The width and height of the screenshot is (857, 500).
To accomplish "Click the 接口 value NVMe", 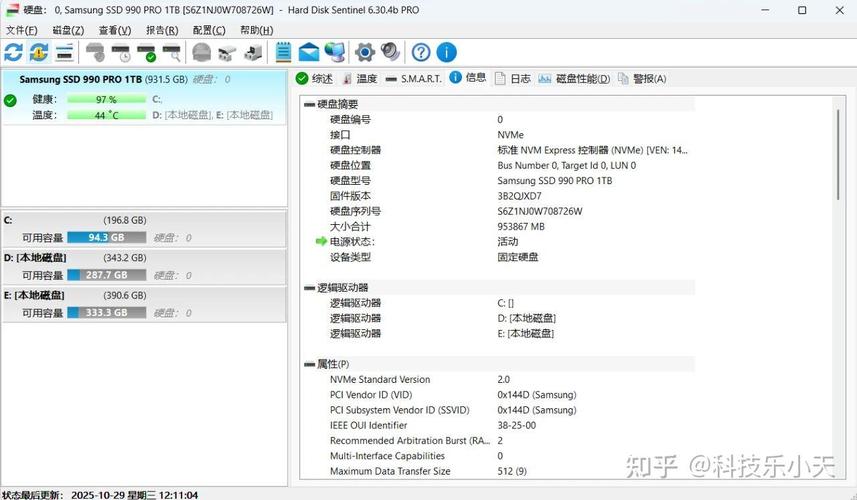I will click(x=510, y=134).
